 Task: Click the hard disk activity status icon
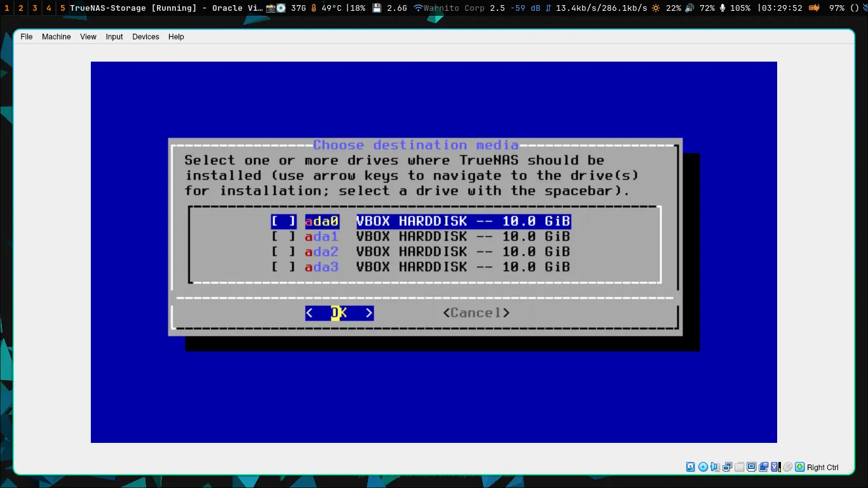pos(691,467)
